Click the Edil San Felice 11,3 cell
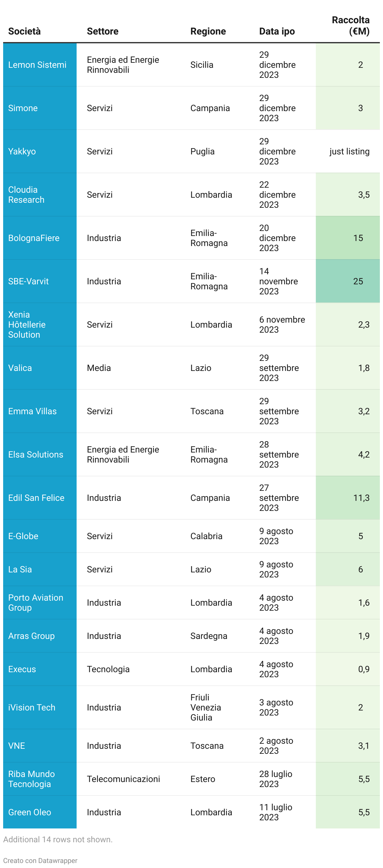 point(361,498)
